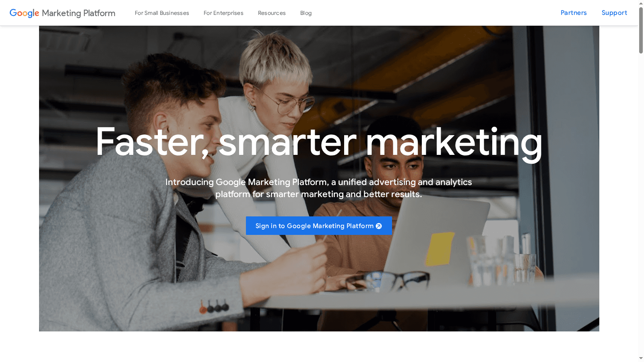
Task: Click the scrollbar up arrow
Action: tap(641, 3)
